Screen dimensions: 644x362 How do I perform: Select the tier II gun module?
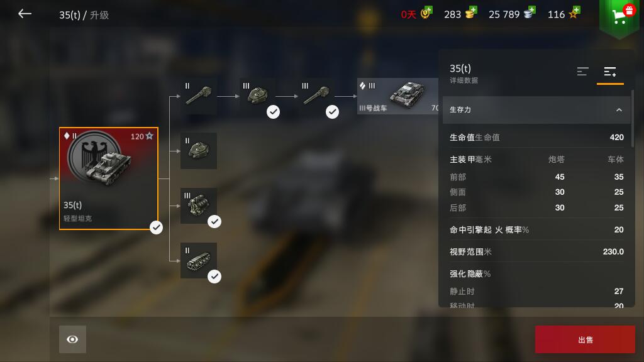tap(199, 96)
